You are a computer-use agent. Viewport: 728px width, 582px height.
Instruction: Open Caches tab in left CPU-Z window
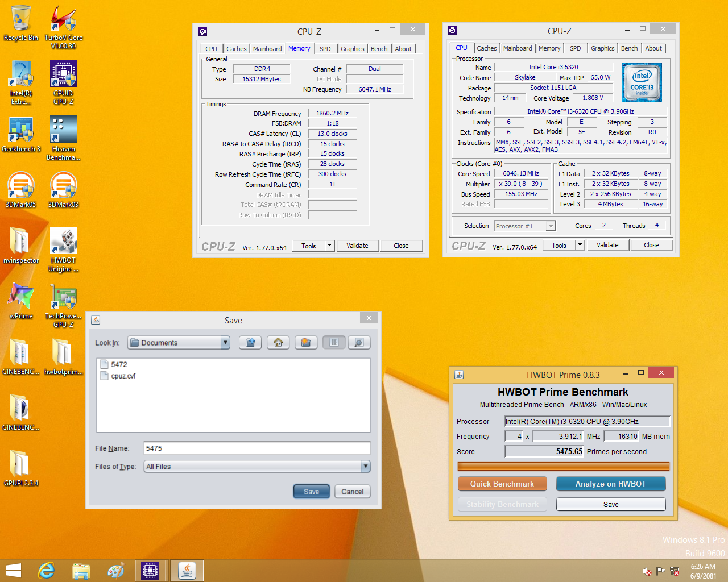point(237,49)
